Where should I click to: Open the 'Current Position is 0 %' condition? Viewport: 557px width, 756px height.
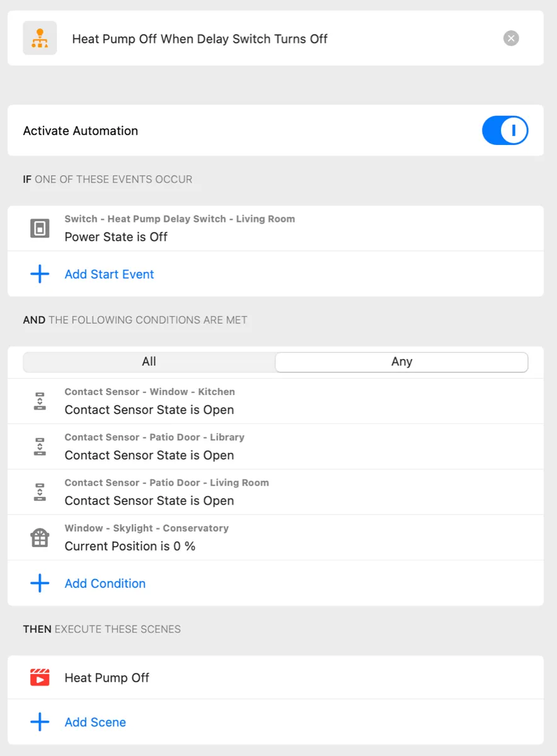275,537
